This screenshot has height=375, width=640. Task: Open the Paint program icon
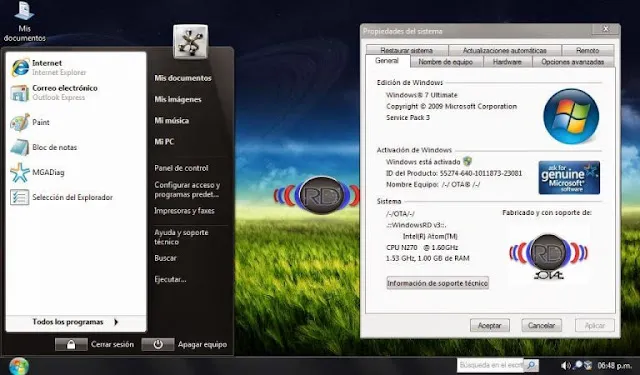click(x=20, y=122)
